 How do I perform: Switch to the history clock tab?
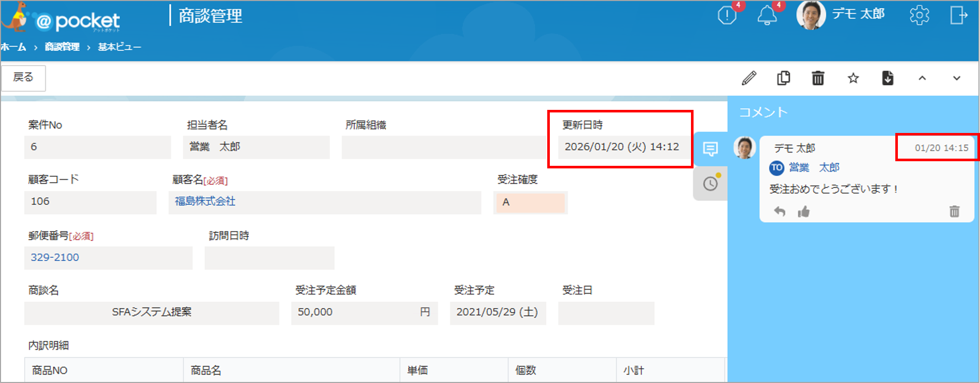point(710,183)
